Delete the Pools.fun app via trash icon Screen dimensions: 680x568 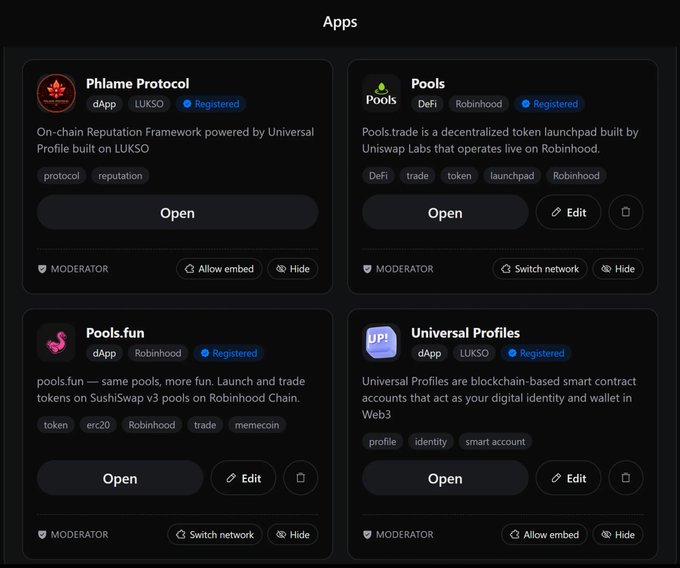pyautogui.click(x=301, y=478)
